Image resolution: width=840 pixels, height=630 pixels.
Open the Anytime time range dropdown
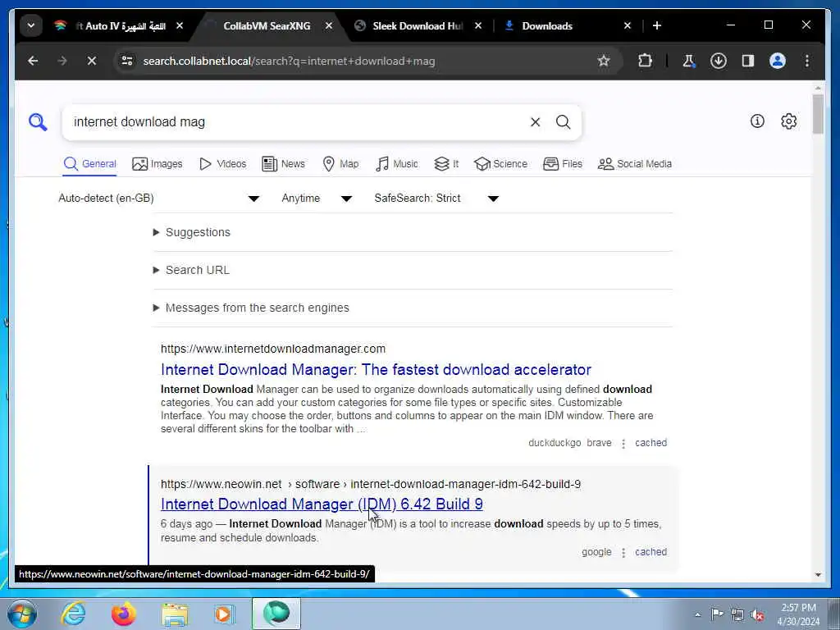(x=317, y=199)
